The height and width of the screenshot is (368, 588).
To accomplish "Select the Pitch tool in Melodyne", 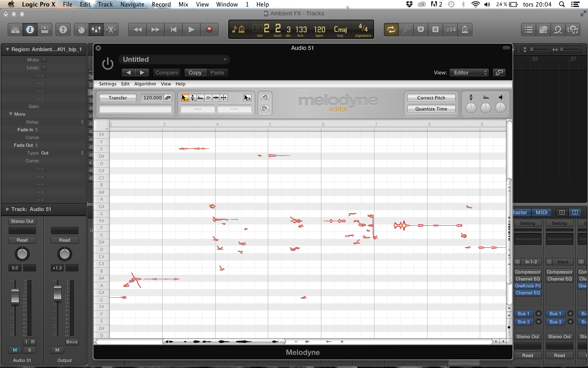I will [x=193, y=98].
